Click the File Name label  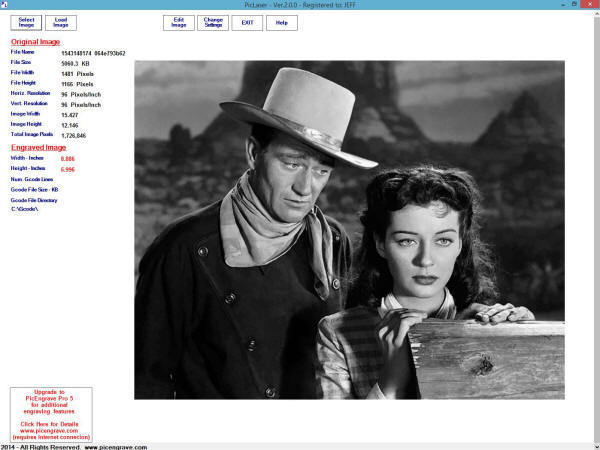click(22, 52)
